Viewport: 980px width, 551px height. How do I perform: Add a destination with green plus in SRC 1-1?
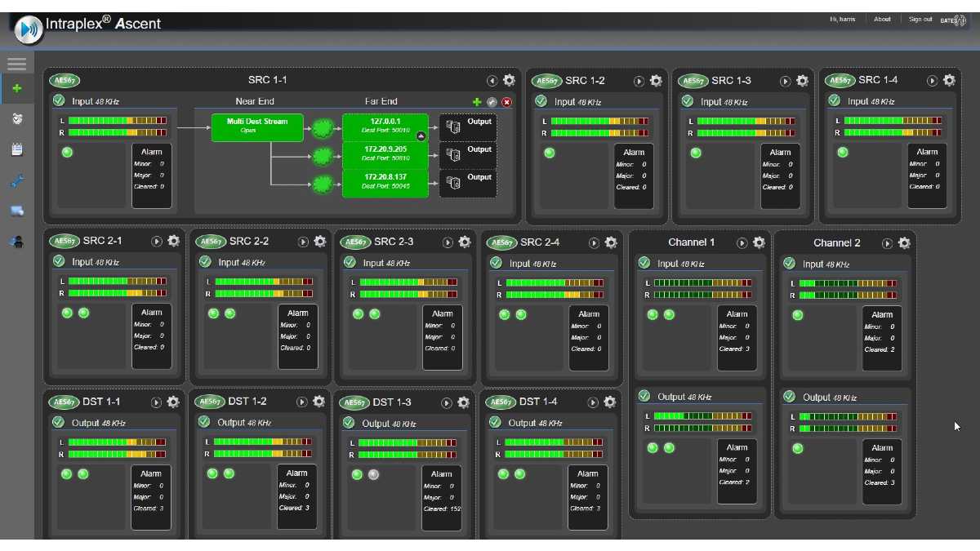point(477,102)
